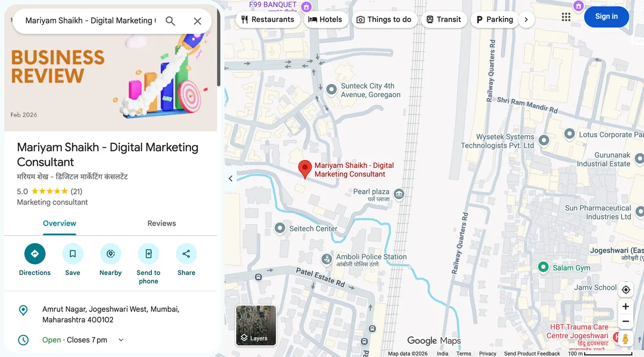Zoom in with the plus button
Image resolution: width=644 pixels, height=357 pixels.
click(x=626, y=307)
